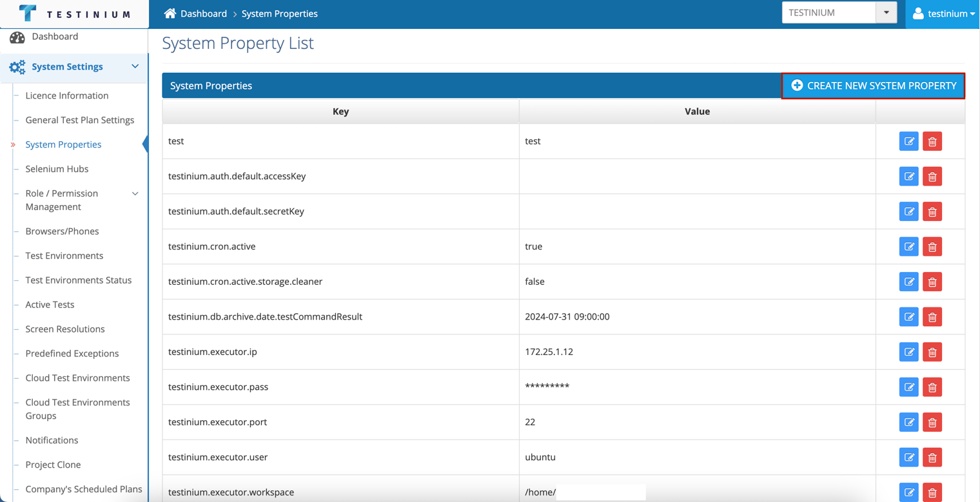Click the Value column header
Screen dimensions: 980x502
click(697, 111)
